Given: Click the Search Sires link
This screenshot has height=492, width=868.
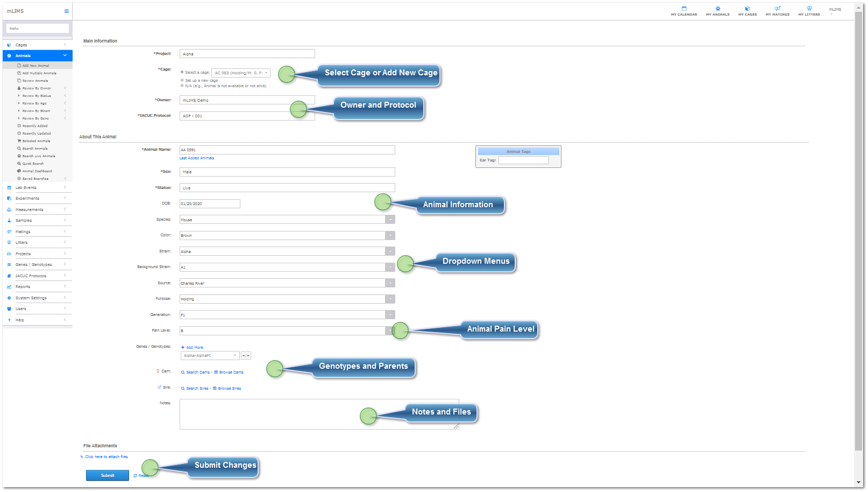Looking at the screenshot, I should click(195, 389).
